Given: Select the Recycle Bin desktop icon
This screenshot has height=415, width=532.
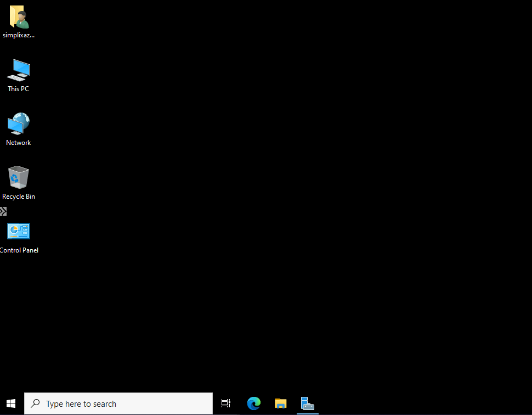Looking at the screenshot, I should pyautogui.click(x=19, y=178).
